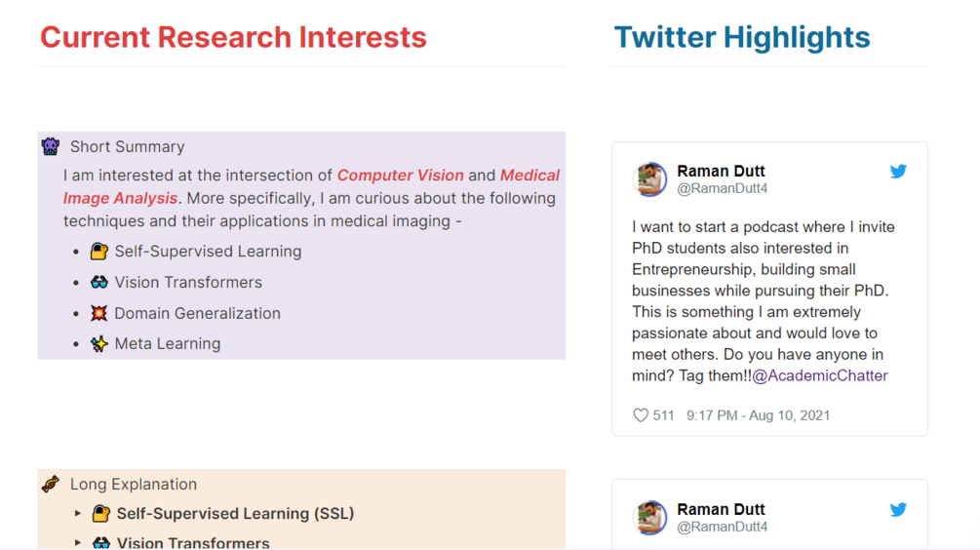
Task: Click the Current Research Interests heading
Action: tap(233, 37)
